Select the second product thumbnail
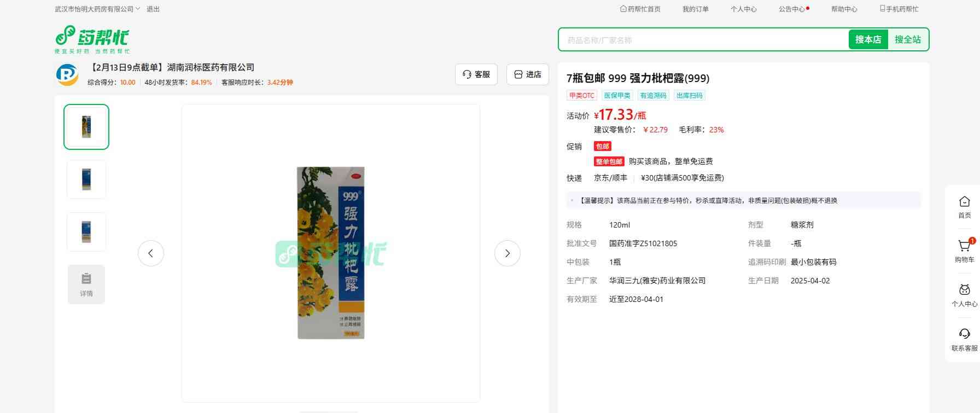Image resolution: width=980 pixels, height=413 pixels. click(x=86, y=179)
